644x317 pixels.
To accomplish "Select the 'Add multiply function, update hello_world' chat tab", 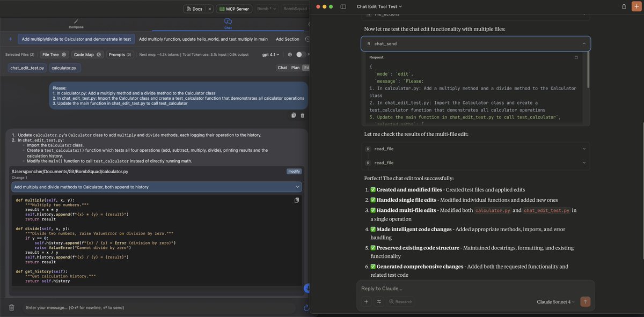I will (203, 39).
